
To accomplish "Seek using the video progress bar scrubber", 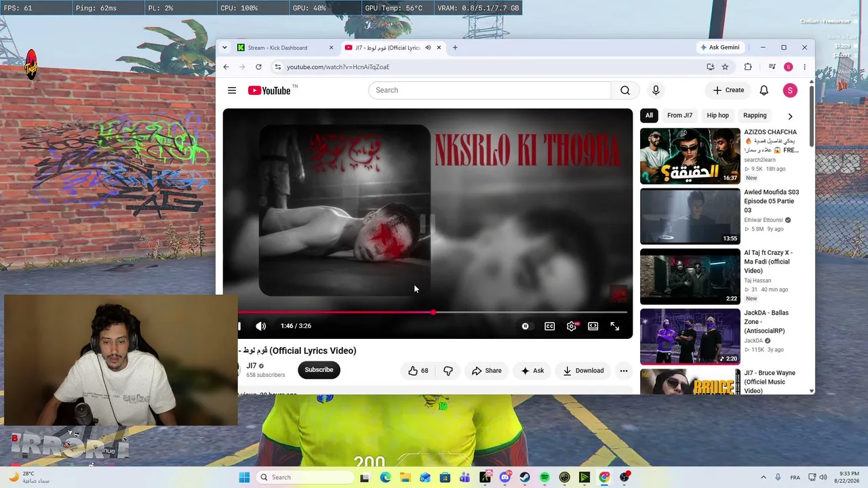I will pos(433,312).
